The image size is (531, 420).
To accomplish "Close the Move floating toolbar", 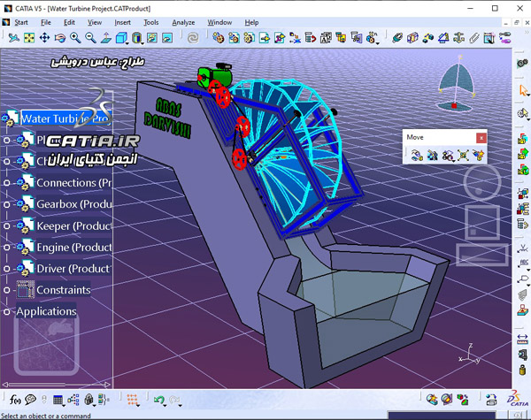I will (481, 138).
